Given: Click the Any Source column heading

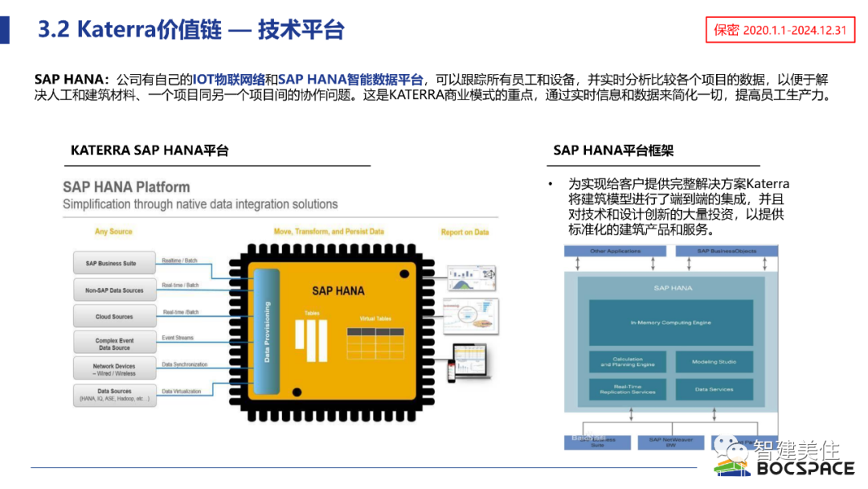Looking at the screenshot, I should 113,232.
